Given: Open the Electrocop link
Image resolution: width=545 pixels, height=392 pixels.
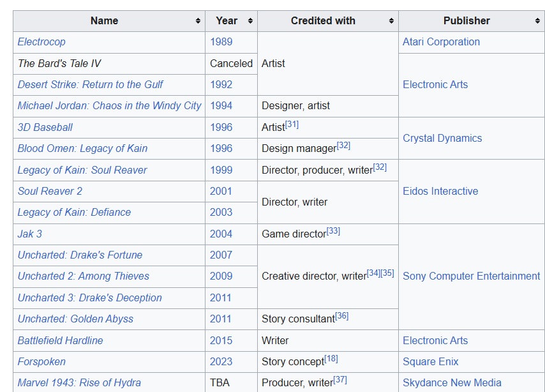Looking at the screenshot, I should [x=41, y=41].
